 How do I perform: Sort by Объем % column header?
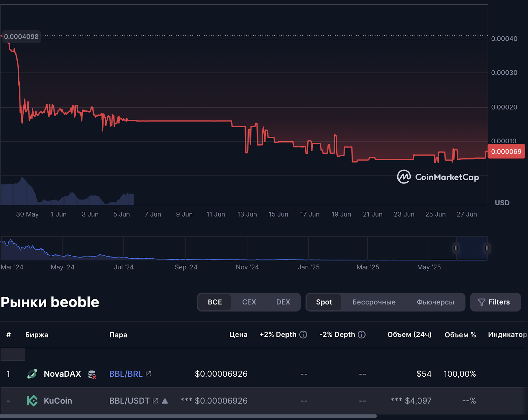coord(460,334)
